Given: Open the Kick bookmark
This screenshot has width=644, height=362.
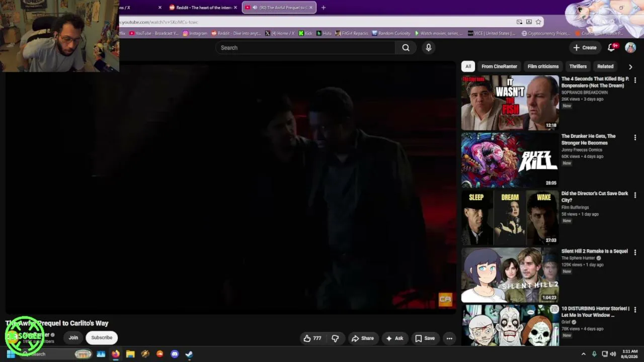Looking at the screenshot, I should (305, 33).
